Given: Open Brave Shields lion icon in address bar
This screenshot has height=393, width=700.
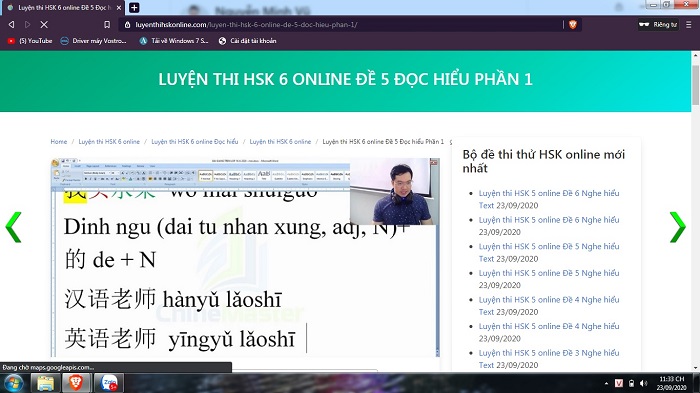Looking at the screenshot, I should point(573,25).
